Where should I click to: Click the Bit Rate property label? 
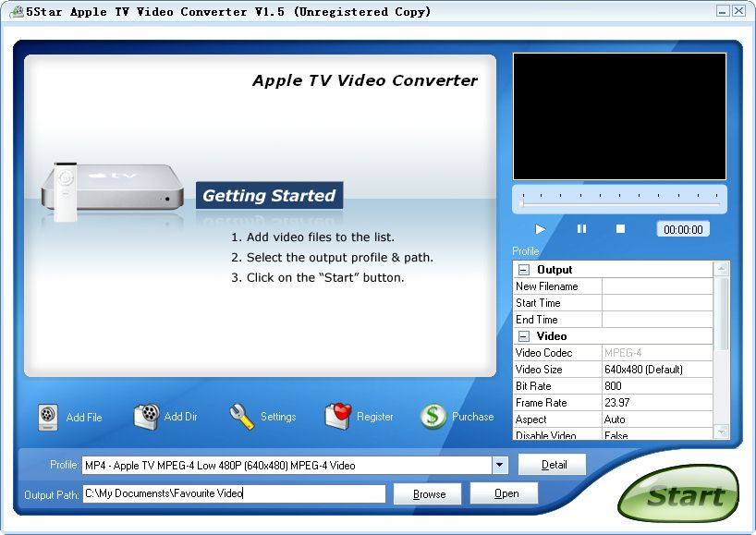coord(533,386)
